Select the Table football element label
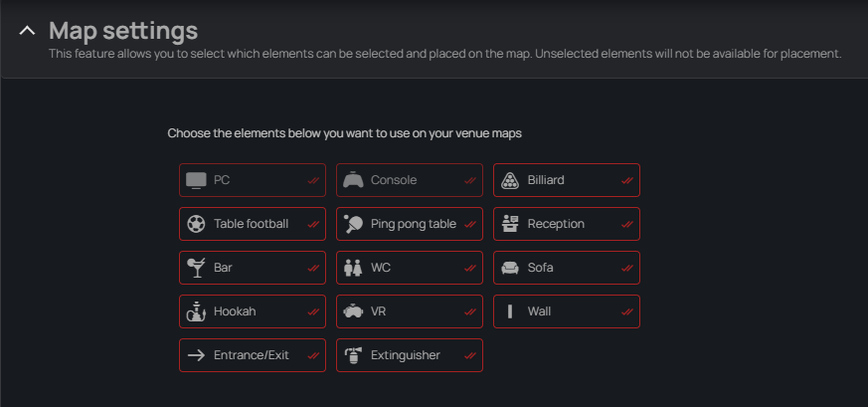Screen dimensions: 868x407 pos(251,224)
